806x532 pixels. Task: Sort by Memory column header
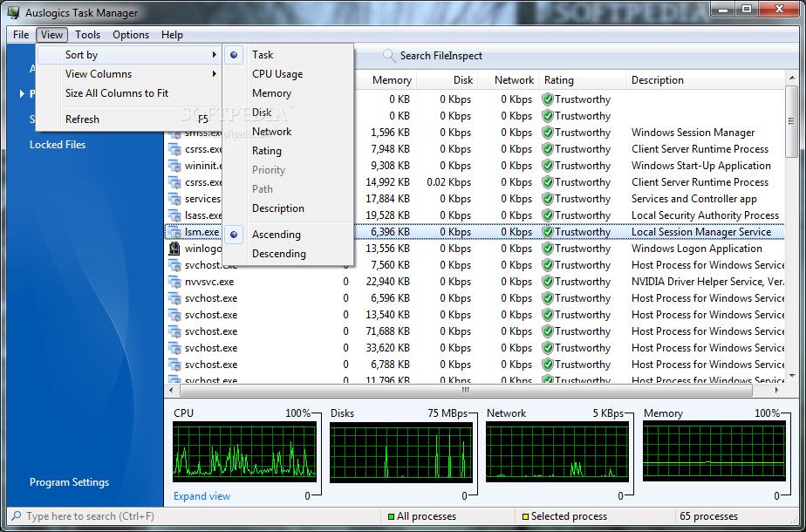(x=386, y=80)
